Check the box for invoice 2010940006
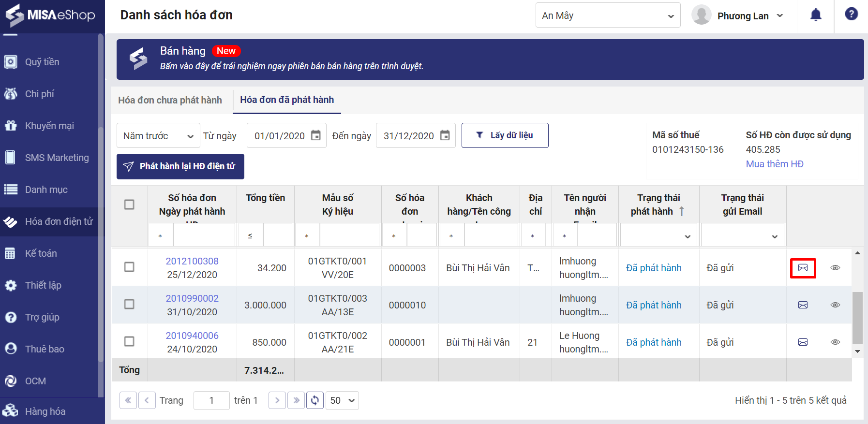This screenshot has width=868, height=424. 129,341
